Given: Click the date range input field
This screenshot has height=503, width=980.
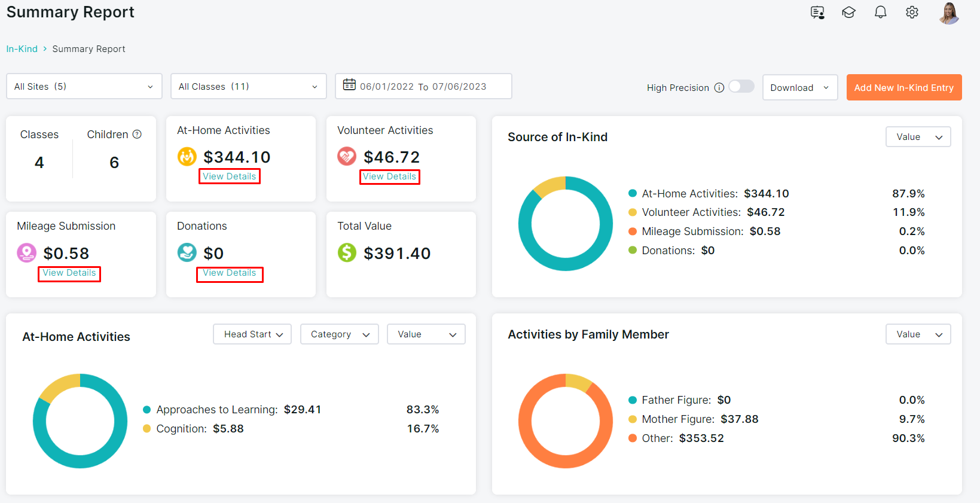Looking at the screenshot, I should (x=423, y=86).
